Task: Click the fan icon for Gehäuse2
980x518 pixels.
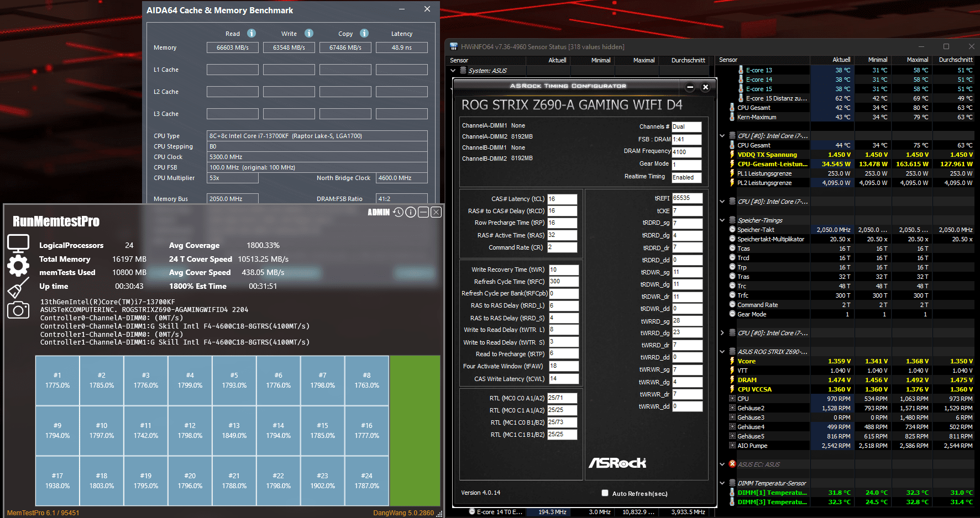Action: (x=732, y=408)
